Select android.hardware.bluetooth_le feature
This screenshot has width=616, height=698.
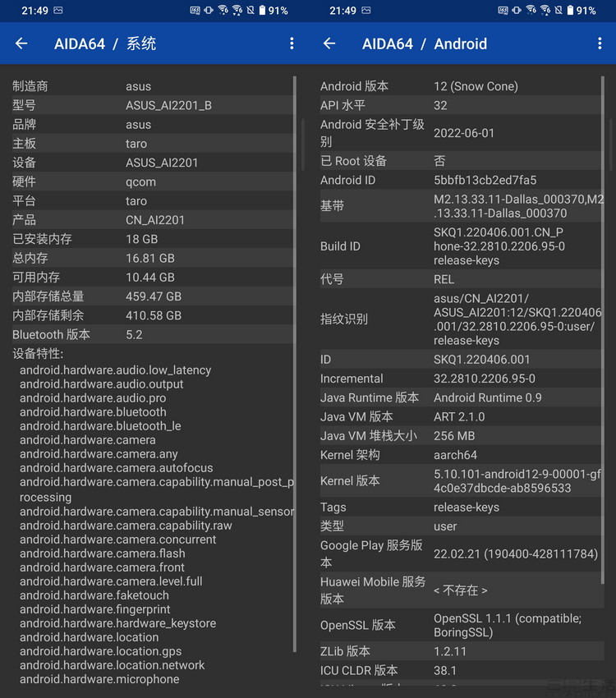(x=100, y=426)
